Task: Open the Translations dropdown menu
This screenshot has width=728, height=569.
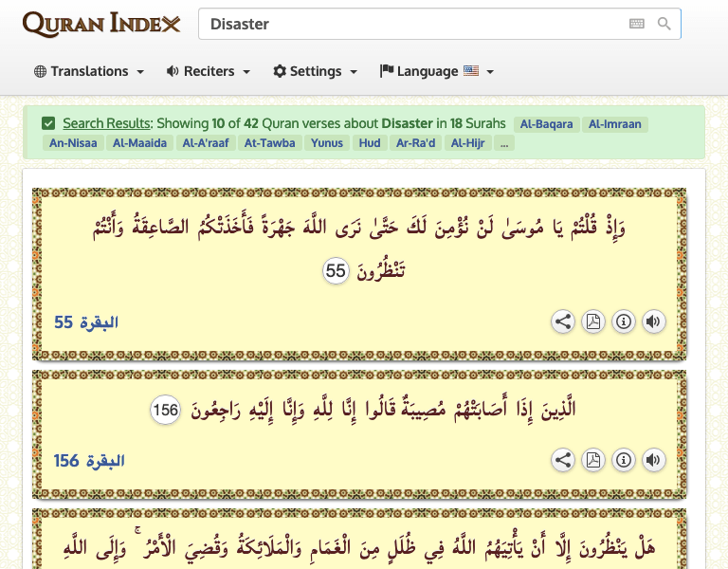Action: point(89,71)
